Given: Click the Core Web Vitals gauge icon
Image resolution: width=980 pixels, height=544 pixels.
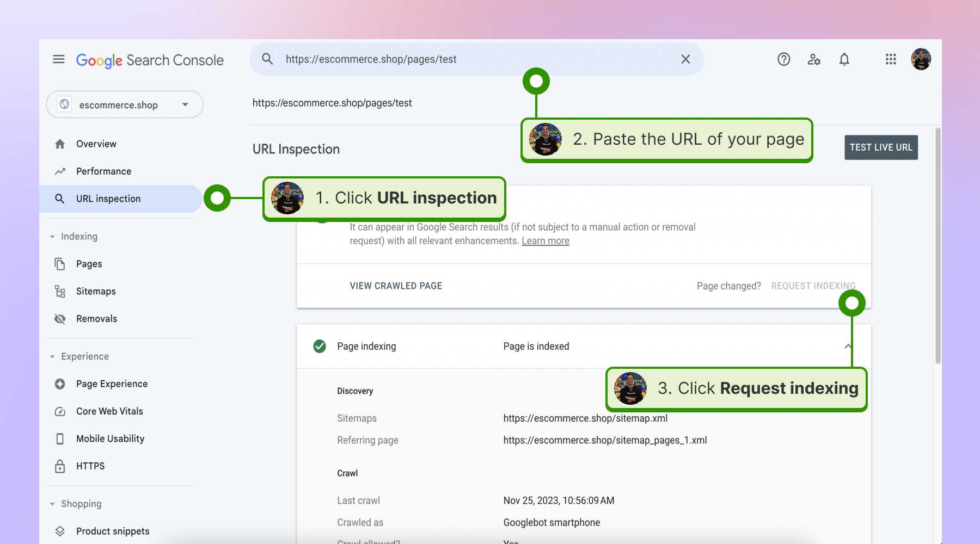Looking at the screenshot, I should 60,411.
